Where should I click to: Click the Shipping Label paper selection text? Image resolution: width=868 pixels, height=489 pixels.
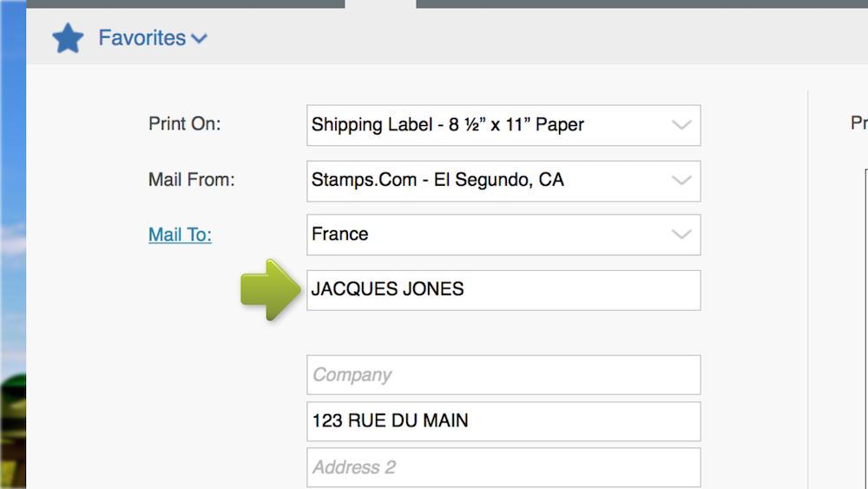point(447,125)
